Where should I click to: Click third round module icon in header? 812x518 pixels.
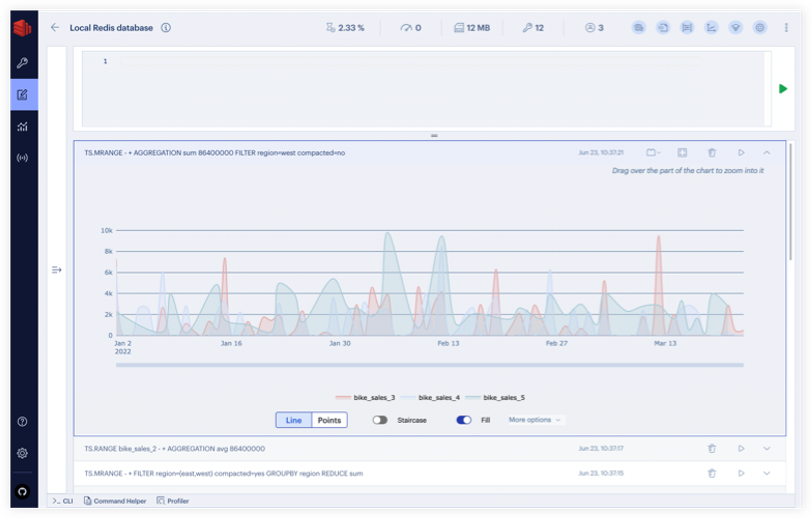click(687, 28)
